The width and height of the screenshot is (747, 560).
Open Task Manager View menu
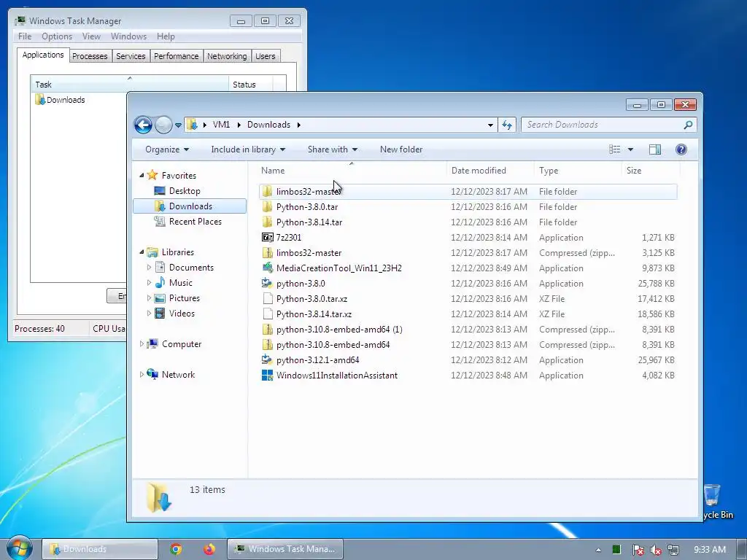91,36
